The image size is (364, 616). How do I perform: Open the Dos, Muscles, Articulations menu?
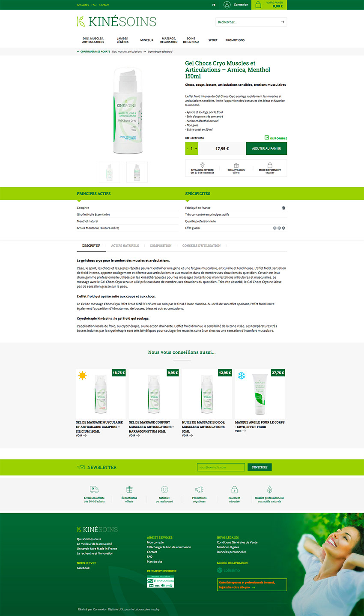tap(93, 40)
